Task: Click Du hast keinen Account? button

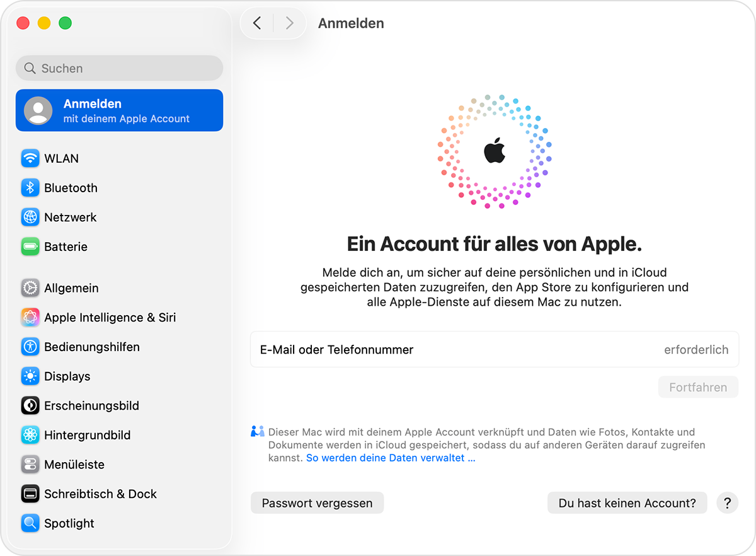Action: point(627,503)
